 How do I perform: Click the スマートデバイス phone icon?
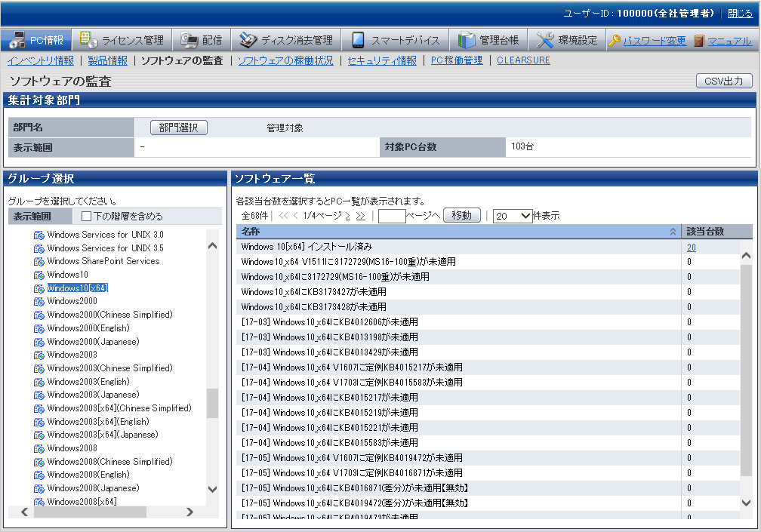click(358, 40)
